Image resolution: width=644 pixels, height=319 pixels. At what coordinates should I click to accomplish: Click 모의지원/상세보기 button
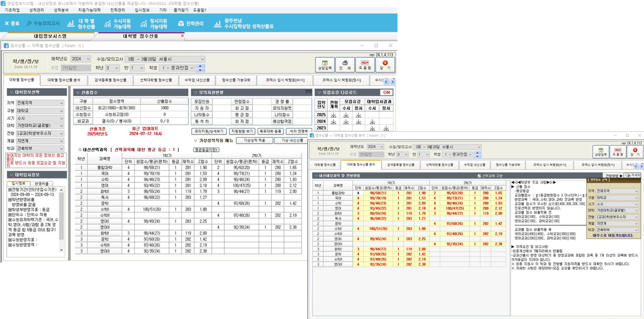[x=209, y=131]
